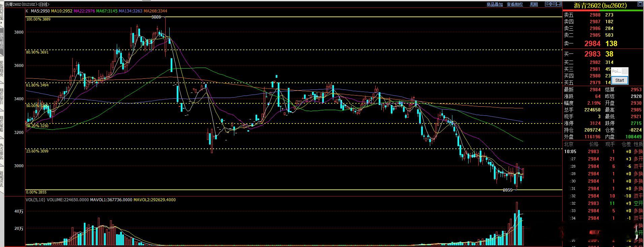Click the 卖一 price 2984
Viewport: 644px width, 247px height.
[x=592, y=43]
